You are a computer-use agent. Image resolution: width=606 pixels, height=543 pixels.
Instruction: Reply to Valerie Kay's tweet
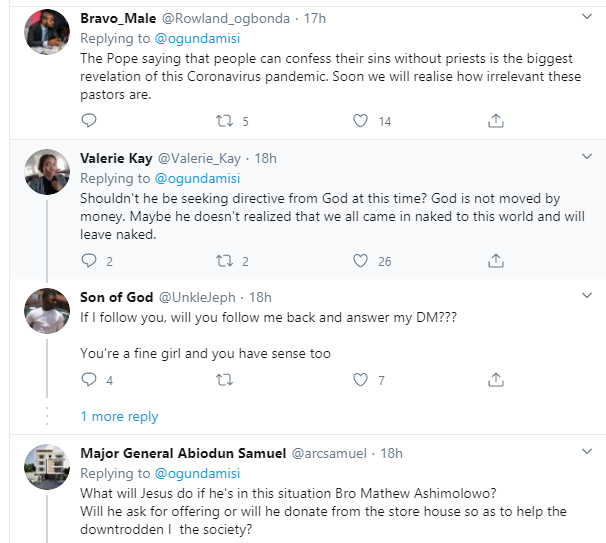tap(89, 261)
